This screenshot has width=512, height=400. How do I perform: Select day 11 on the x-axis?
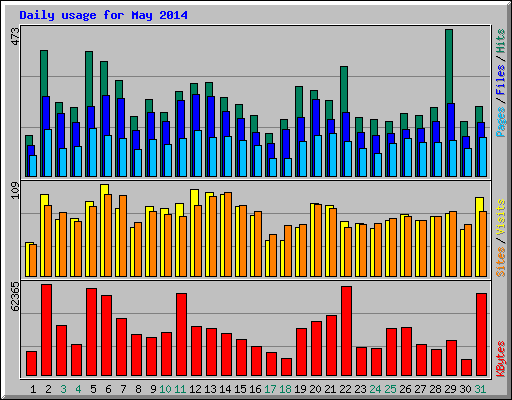[180, 389]
